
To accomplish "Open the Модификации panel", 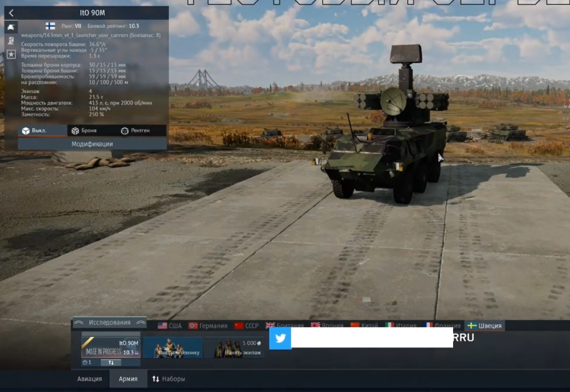I will click(92, 144).
